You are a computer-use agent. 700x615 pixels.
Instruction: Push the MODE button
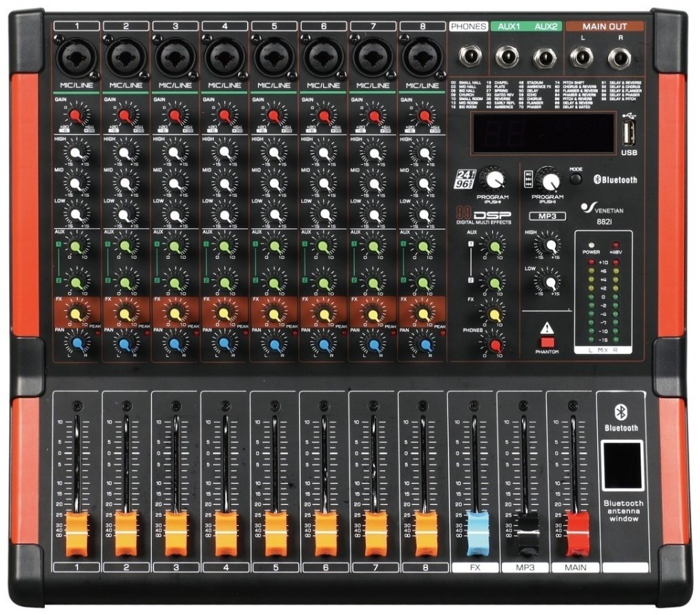point(576,179)
